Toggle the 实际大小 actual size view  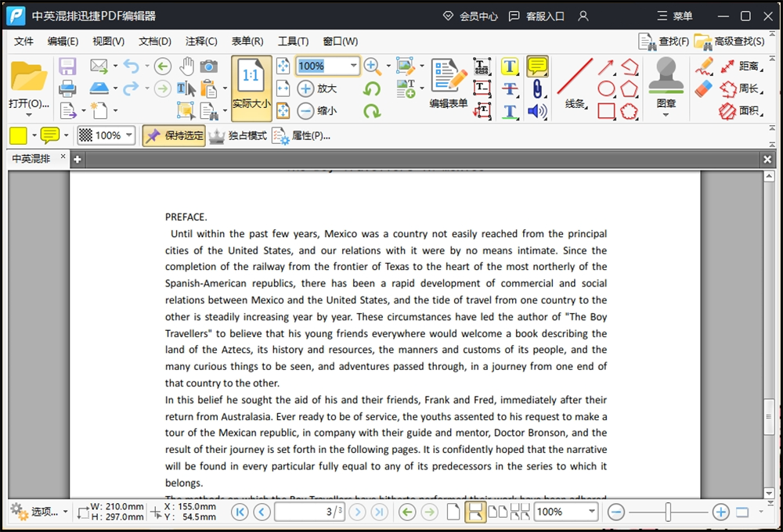tap(251, 88)
